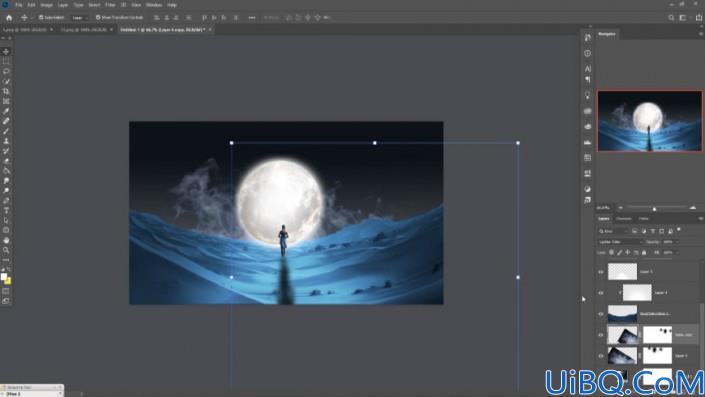Screen dimensions: 705x397
Task: Open the Image menu
Action: (47, 5)
